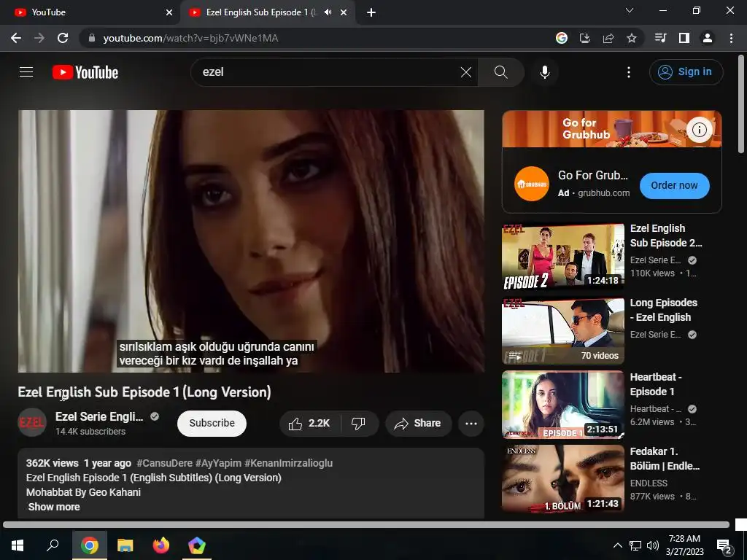This screenshot has height=560, width=747.
Task: Show hidden system tray icons
Action: 617,545
